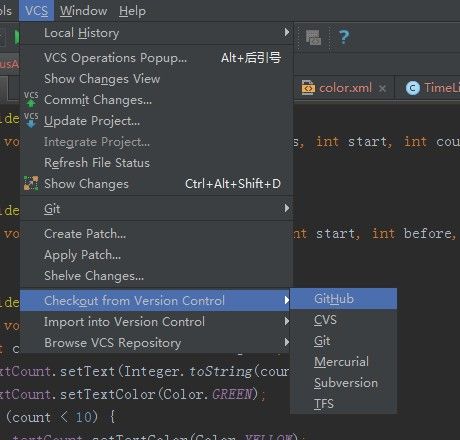Screen dimensions: 460x440
Task: Click the help question mark icon
Action: (x=344, y=37)
